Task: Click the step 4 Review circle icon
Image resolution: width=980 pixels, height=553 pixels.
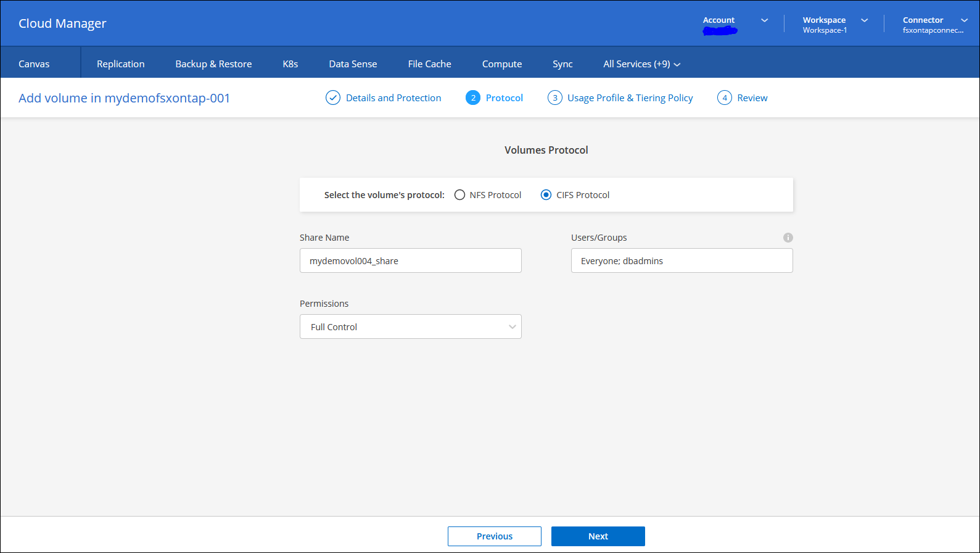Action: (x=725, y=98)
